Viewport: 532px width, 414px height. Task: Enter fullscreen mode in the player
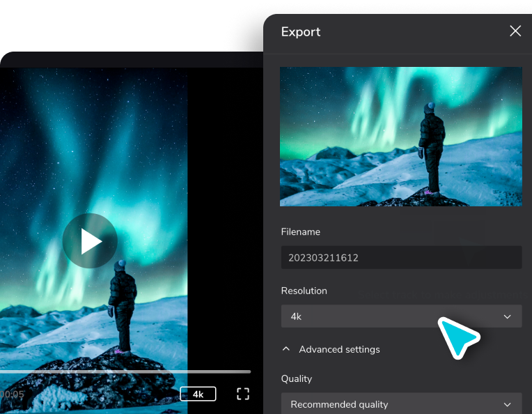click(243, 394)
